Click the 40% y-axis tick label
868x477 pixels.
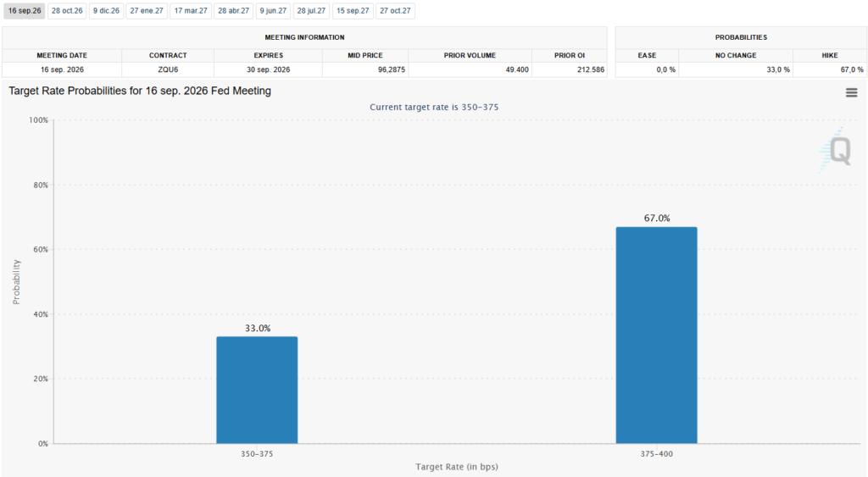(x=41, y=314)
